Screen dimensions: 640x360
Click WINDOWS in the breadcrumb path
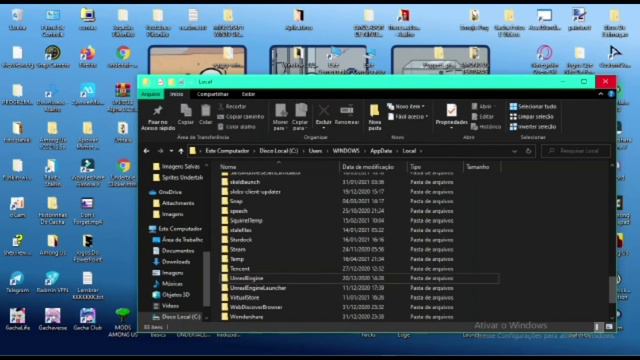(346, 151)
